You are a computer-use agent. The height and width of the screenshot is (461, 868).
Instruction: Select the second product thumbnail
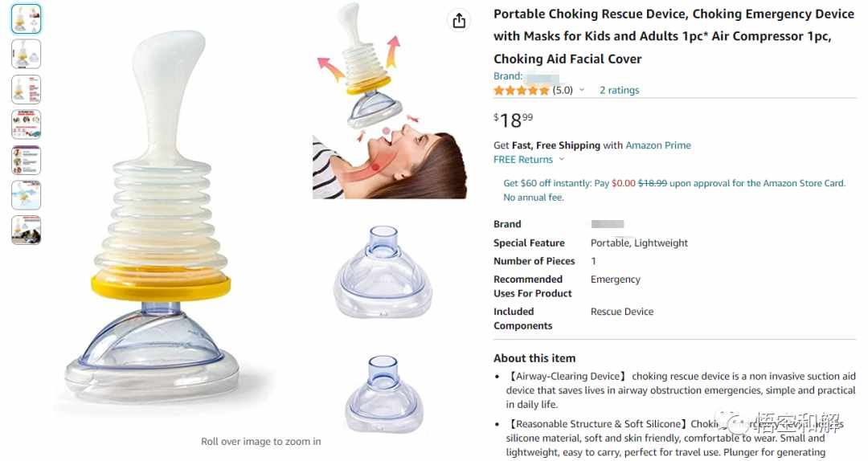click(x=26, y=54)
